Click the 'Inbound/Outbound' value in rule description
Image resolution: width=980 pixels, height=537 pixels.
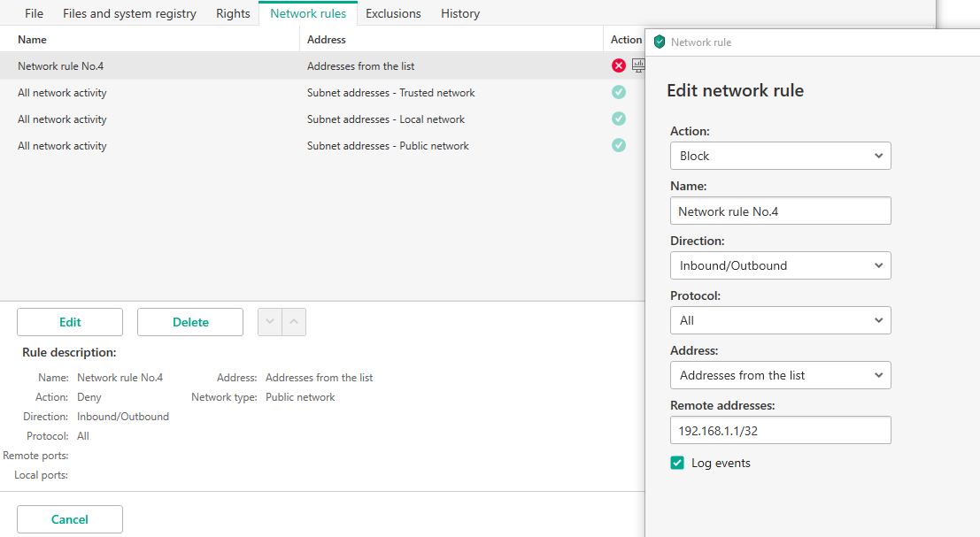pos(123,417)
